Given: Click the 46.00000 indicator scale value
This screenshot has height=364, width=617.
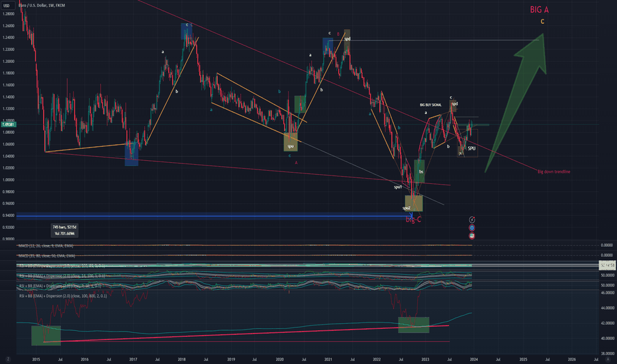Looking at the screenshot, I should coord(608,293).
